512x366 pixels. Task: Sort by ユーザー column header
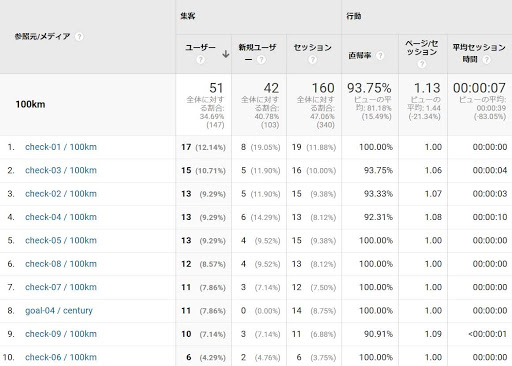(x=201, y=48)
